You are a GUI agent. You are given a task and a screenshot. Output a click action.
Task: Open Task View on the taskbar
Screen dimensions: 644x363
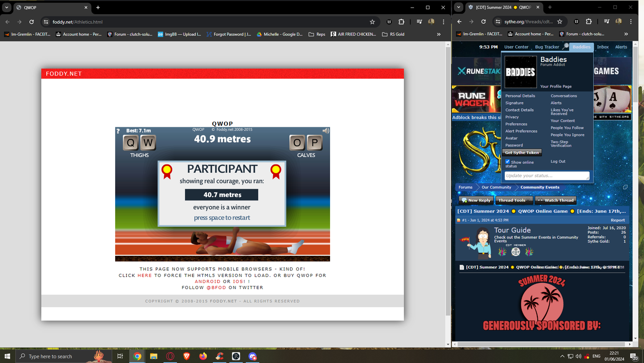[x=120, y=356]
